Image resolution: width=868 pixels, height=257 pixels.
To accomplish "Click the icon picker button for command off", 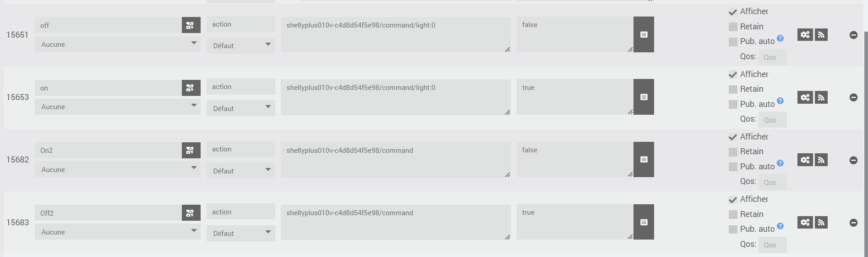I will click(191, 25).
